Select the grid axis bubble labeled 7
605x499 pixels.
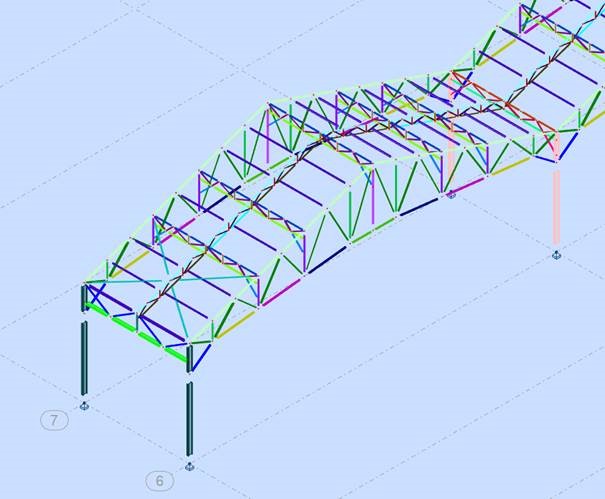pyautogui.click(x=54, y=420)
